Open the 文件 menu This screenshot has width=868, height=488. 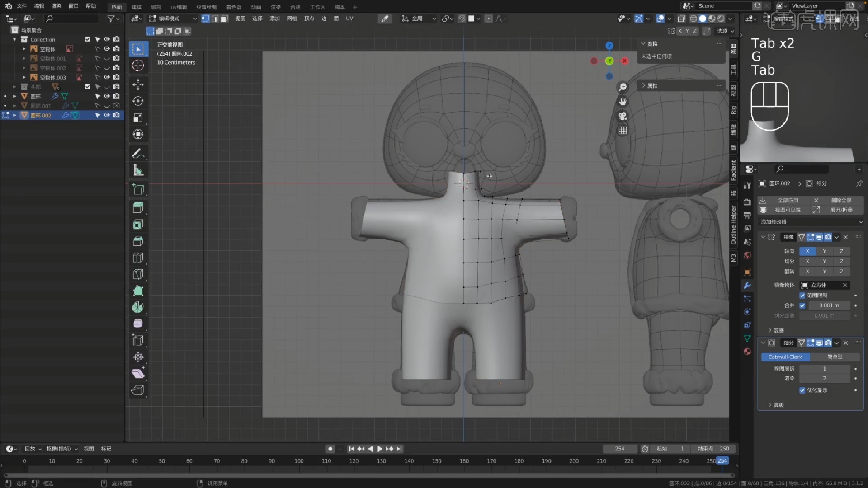click(x=22, y=6)
